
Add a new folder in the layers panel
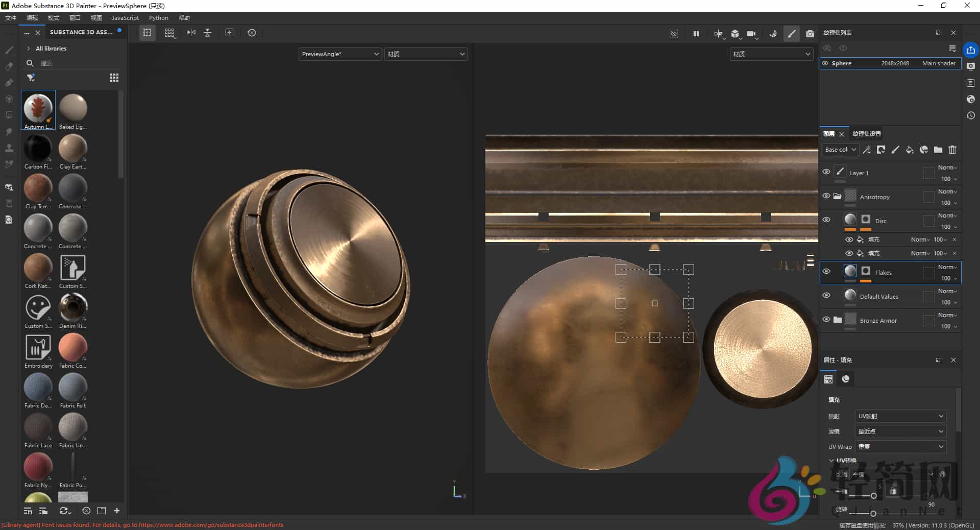point(938,150)
